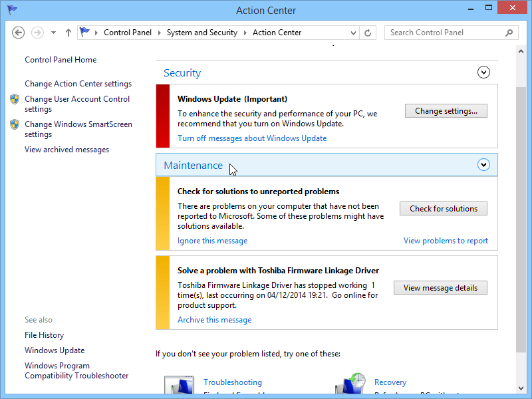Open the address bar history dropdown
The height and width of the screenshot is (399, 532).
(353, 33)
